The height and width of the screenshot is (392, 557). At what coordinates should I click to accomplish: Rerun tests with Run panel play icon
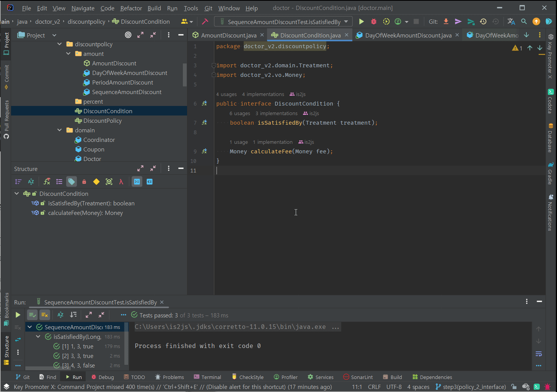pos(18,315)
